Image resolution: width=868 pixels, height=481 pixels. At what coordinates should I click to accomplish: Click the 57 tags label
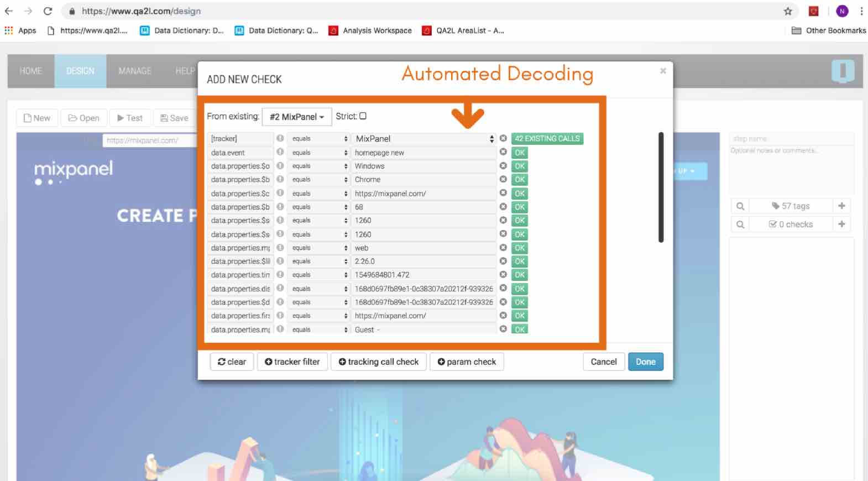tap(791, 206)
